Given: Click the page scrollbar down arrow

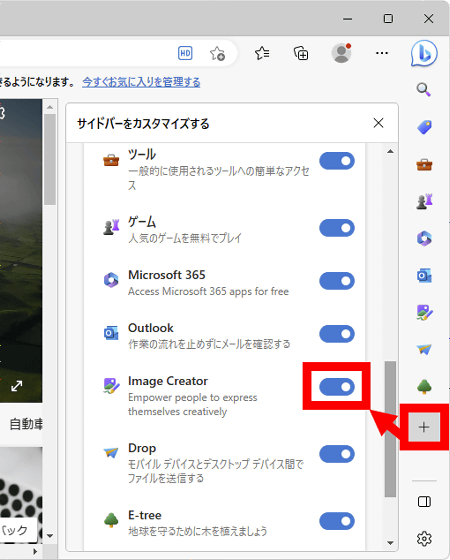Looking at the screenshot, I should click(50, 536).
